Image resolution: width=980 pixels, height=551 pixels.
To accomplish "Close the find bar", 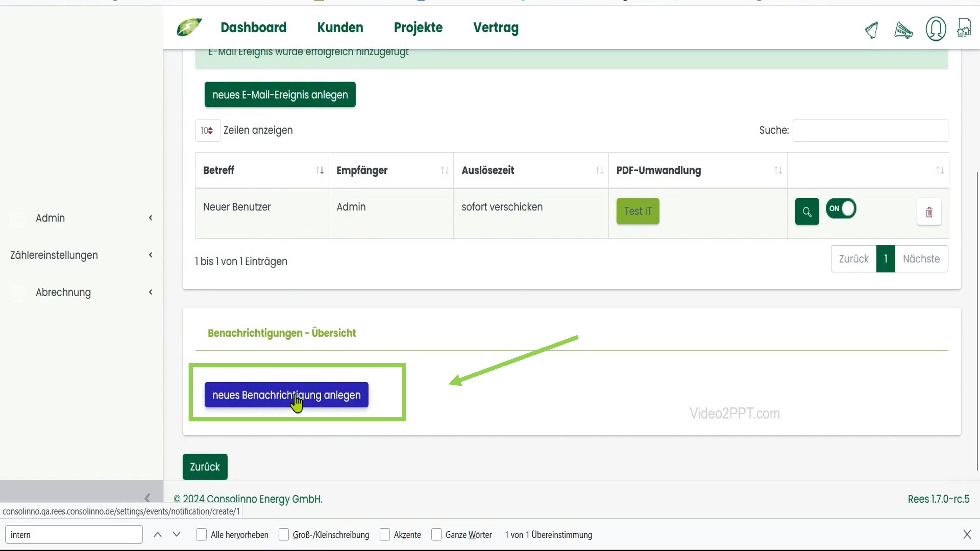I will tap(967, 534).
